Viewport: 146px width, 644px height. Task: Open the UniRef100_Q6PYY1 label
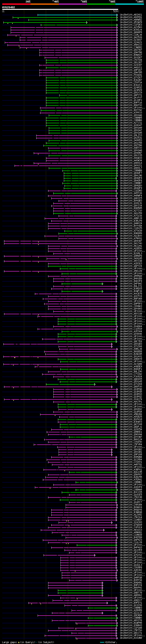(131, 95)
